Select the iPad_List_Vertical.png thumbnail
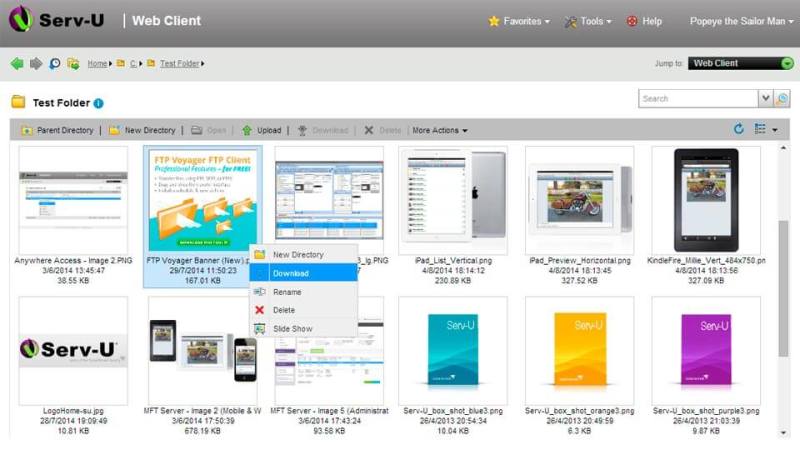800x450 pixels. (x=453, y=200)
